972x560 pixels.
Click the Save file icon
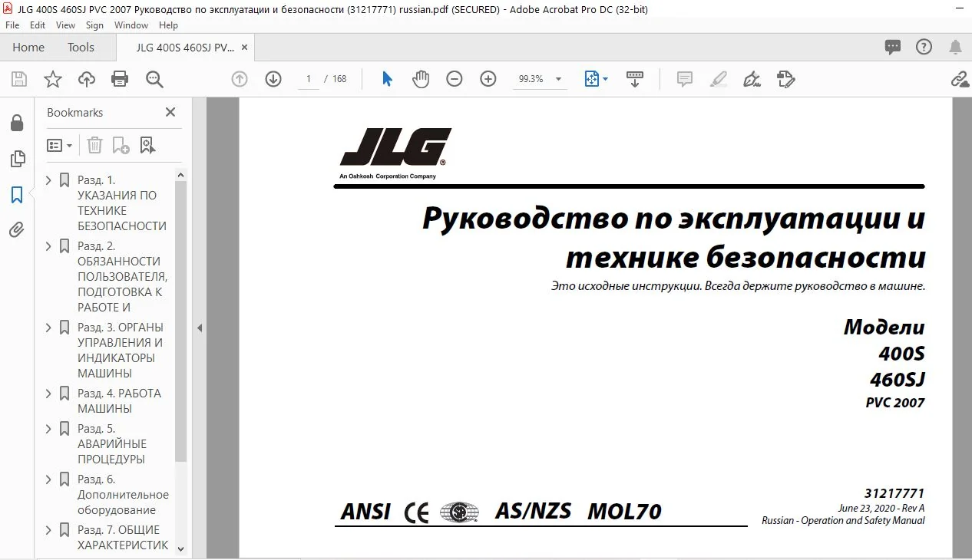(19, 79)
